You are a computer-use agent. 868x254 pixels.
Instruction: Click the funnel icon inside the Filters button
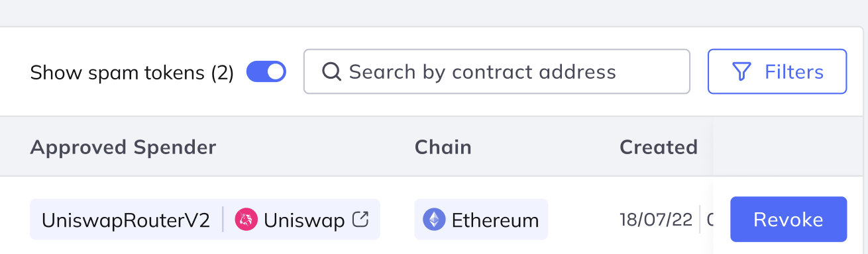click(x=741, y=71)
